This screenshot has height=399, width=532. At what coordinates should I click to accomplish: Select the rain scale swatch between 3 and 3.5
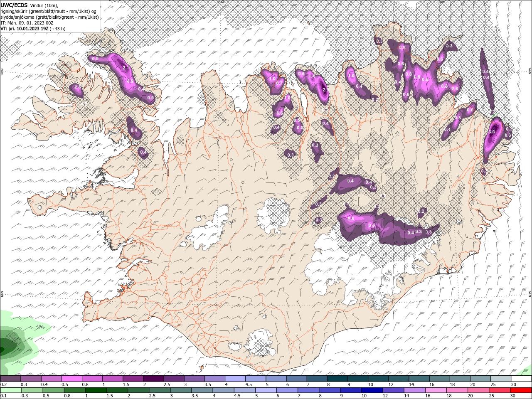(x=181, y=390)
